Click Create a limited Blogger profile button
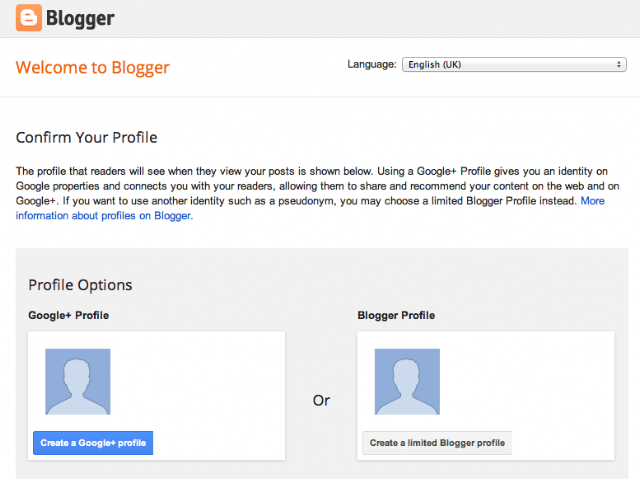The image size is (640, 479). click(x=437, y=443)
